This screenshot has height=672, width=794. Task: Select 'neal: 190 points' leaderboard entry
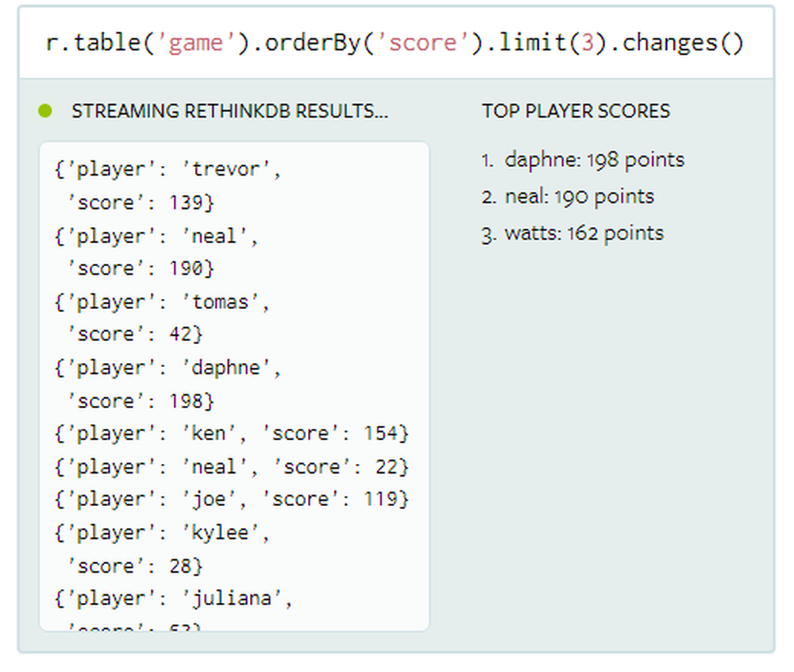point(580,196)
